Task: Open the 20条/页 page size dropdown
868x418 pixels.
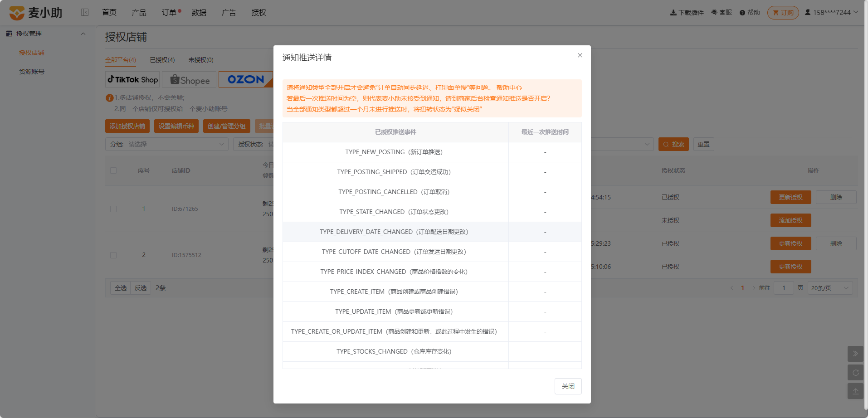Action: pyautogui.click(x=830, y=288)
